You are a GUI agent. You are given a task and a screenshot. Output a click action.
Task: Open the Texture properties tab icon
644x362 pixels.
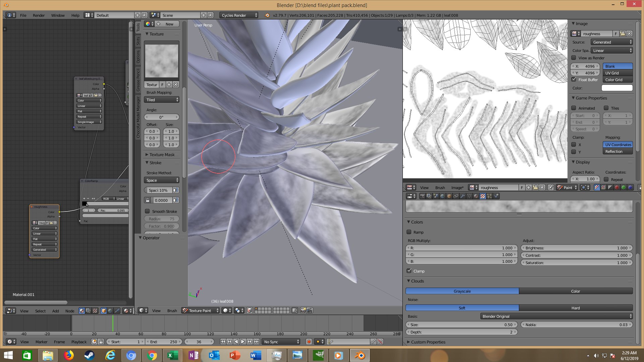482,196
